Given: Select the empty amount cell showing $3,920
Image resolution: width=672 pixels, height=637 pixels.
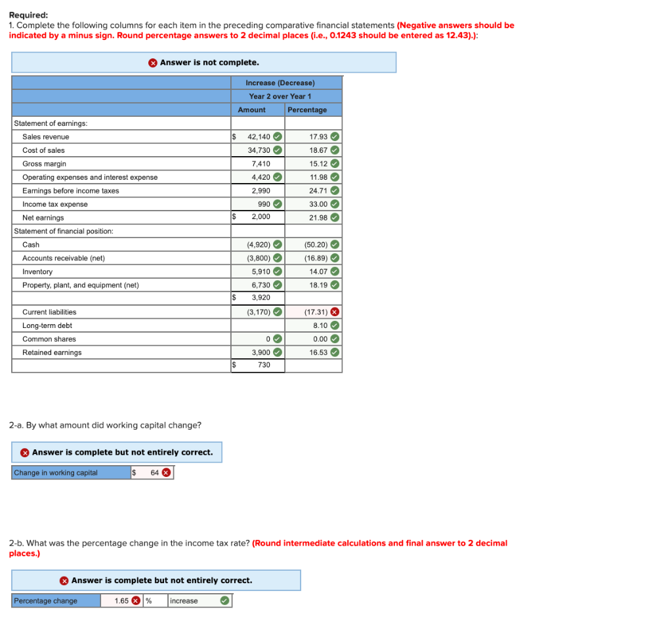Looking at the screenshot, I should [x=258, y=298].
